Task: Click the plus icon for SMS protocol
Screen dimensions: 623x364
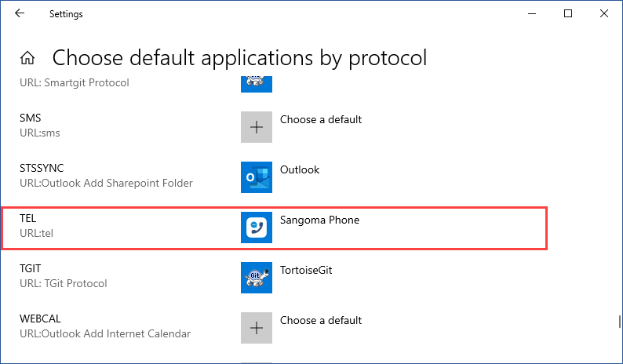Action: [256, 127]
